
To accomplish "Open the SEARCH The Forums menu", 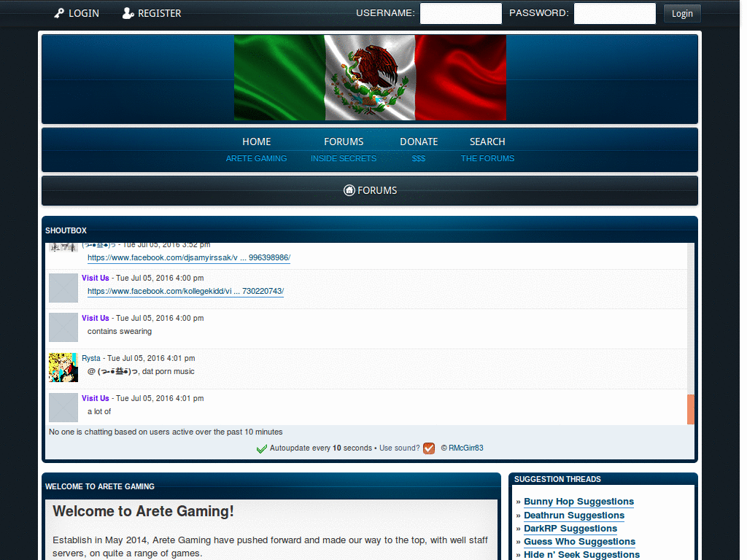I will tap(487, 149).
